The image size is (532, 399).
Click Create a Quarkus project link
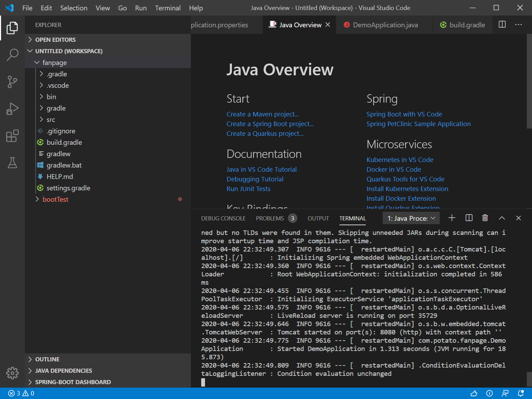click(x=265, y=134)
